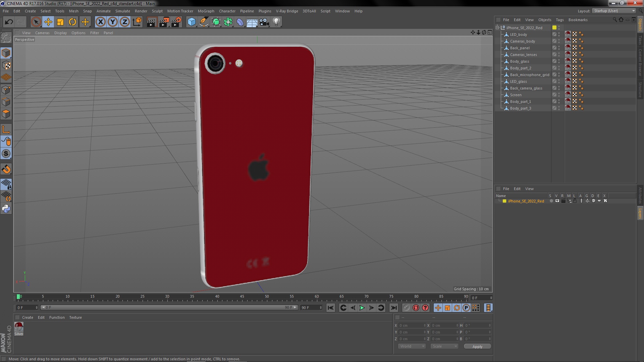Open the Python script icon

pyautogui.click(x=6, y=209)
